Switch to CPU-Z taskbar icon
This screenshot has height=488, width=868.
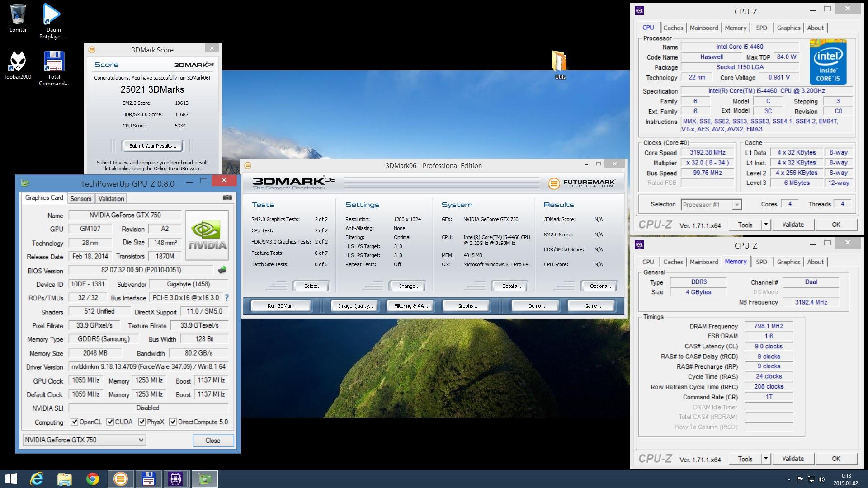pos(175,479)
